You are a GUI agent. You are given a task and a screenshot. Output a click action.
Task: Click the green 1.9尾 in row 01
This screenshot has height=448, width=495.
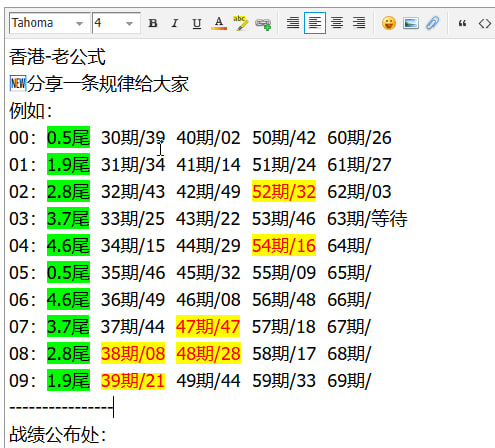point(68,164)
